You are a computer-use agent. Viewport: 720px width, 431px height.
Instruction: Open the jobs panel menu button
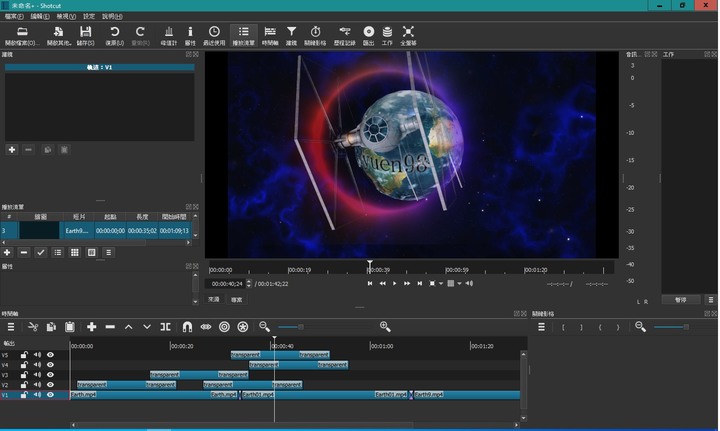[711, 300]
